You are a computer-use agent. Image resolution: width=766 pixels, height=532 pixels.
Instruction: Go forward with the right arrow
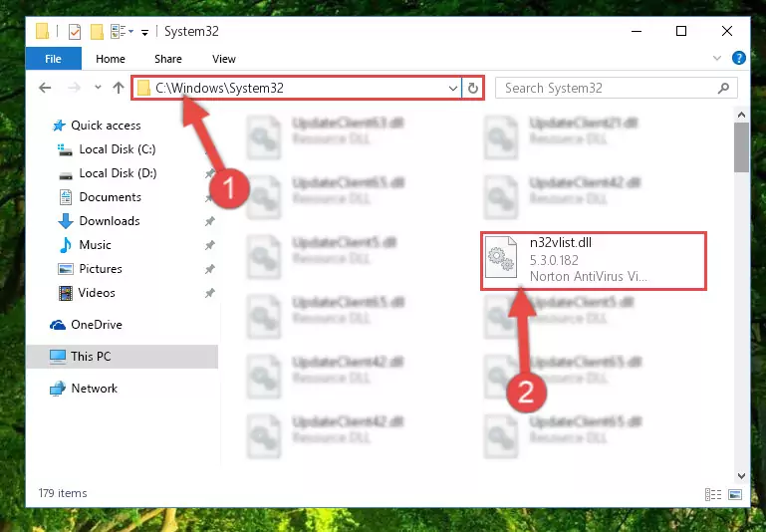74,88
